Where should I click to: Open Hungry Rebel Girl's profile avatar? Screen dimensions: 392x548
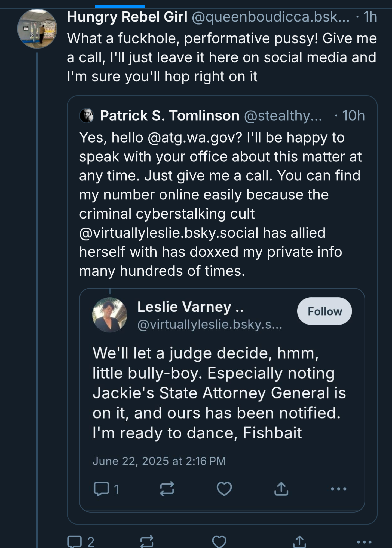tap(37, 29)
